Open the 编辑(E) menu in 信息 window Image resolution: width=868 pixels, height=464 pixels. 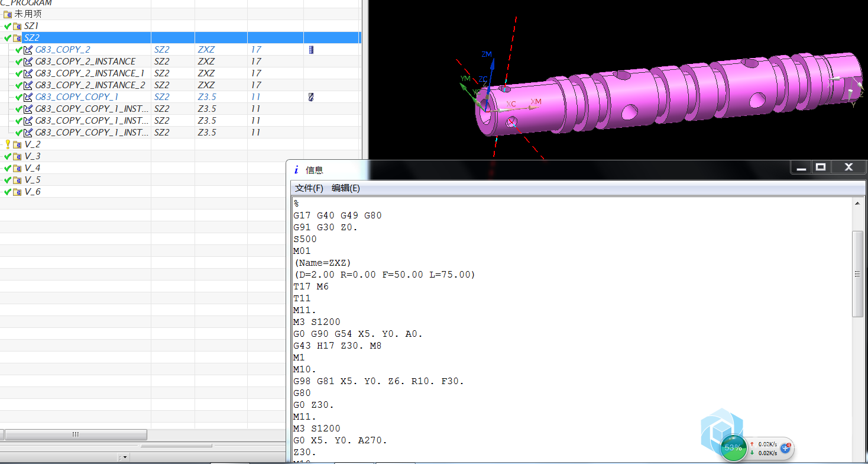coord(346,188)
